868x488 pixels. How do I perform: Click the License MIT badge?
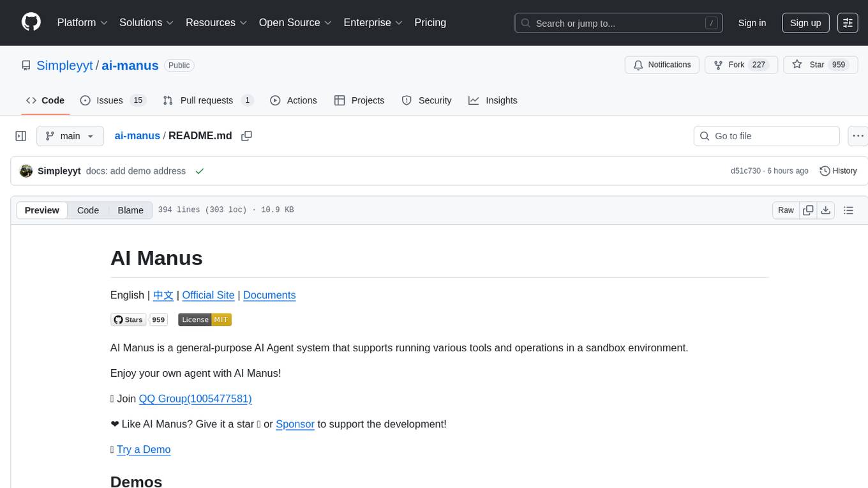pyautogui.click(x=204, y=319)
